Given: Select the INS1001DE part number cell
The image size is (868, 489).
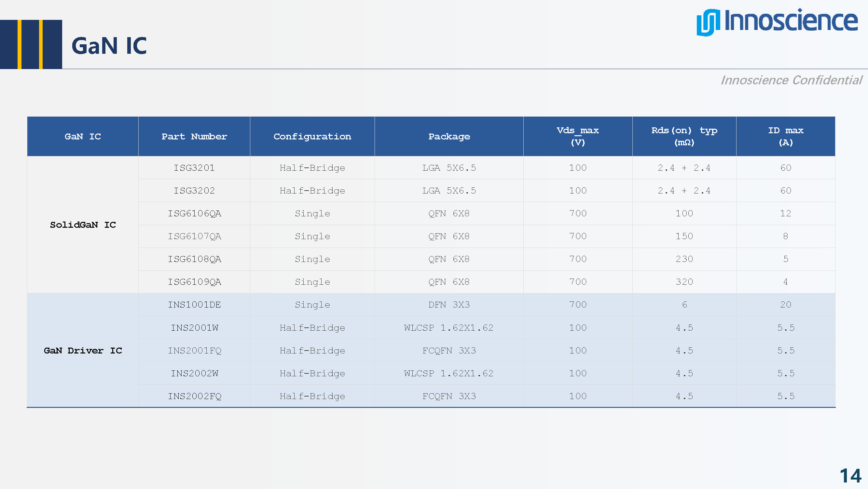Looking at the screenshot, I should (x=194, y=305).
